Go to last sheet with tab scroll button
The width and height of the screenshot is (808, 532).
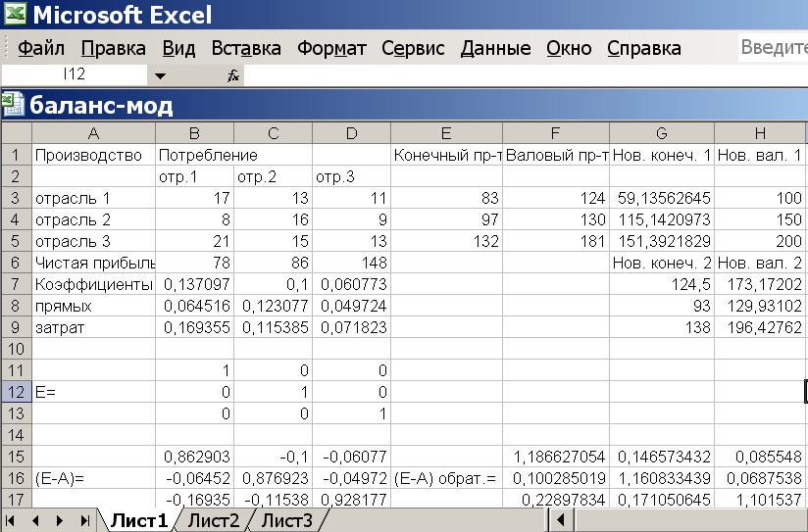pyautogui.click(x=85, y=520)
